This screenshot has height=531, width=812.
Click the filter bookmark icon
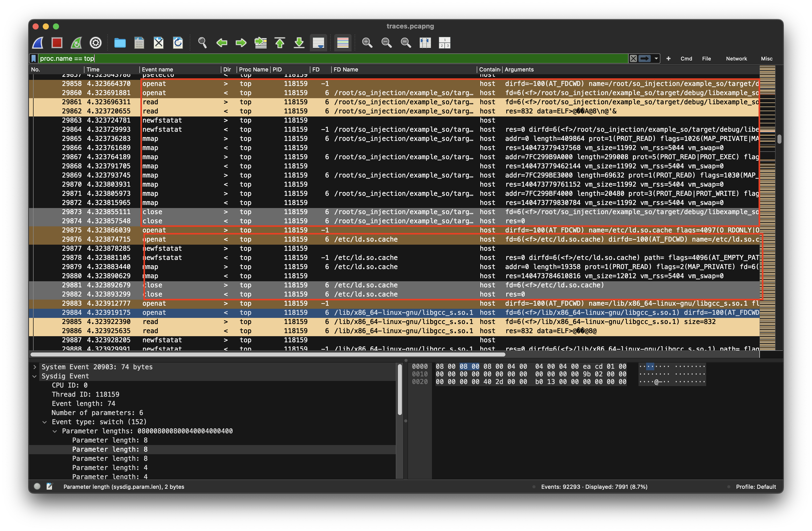33,58
